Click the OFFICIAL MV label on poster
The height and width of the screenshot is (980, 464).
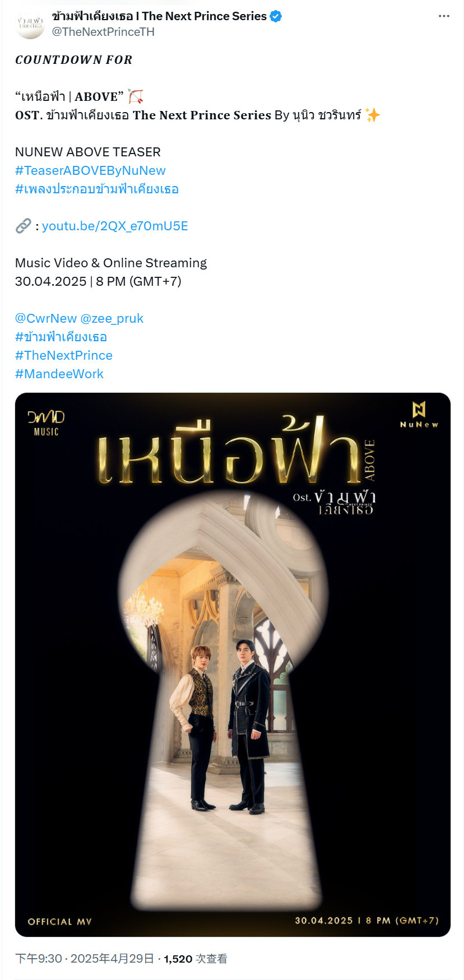(x=60, y=922)
